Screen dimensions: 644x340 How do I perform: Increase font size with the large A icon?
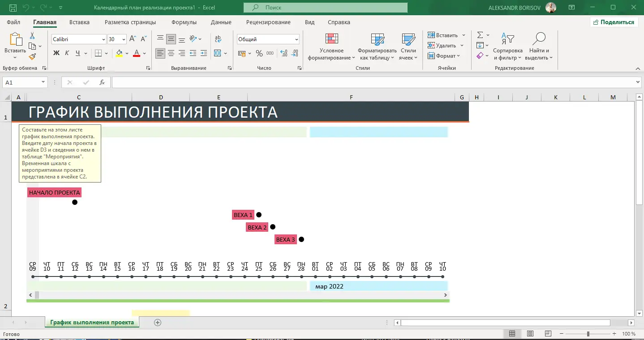click(133, 39)
